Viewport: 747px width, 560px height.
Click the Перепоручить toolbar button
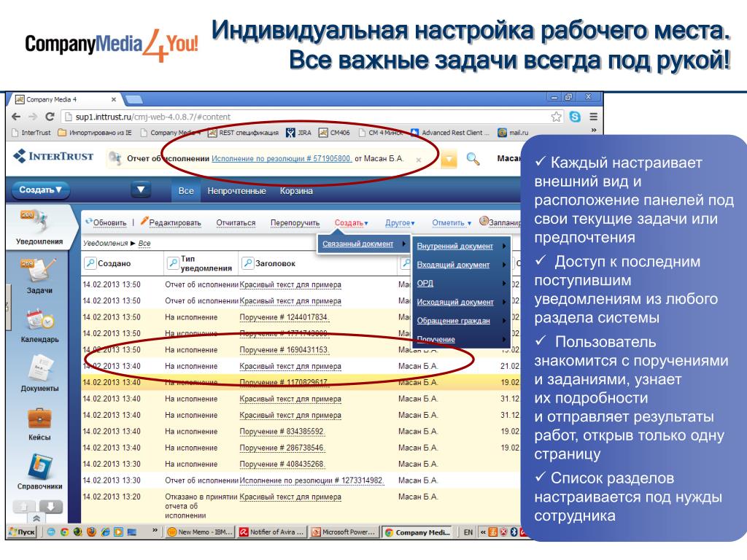coord(295,223)
